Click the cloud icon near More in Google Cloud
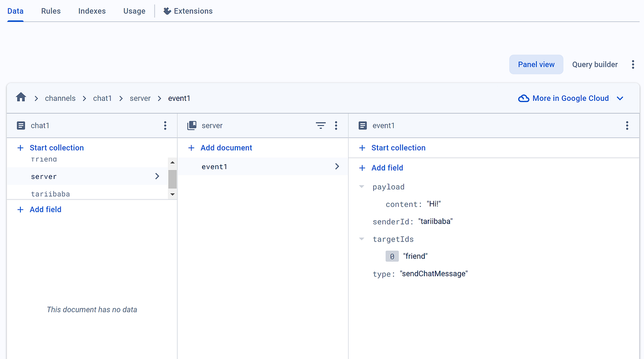This screenshot has height=359, width=644. (524, 98)
